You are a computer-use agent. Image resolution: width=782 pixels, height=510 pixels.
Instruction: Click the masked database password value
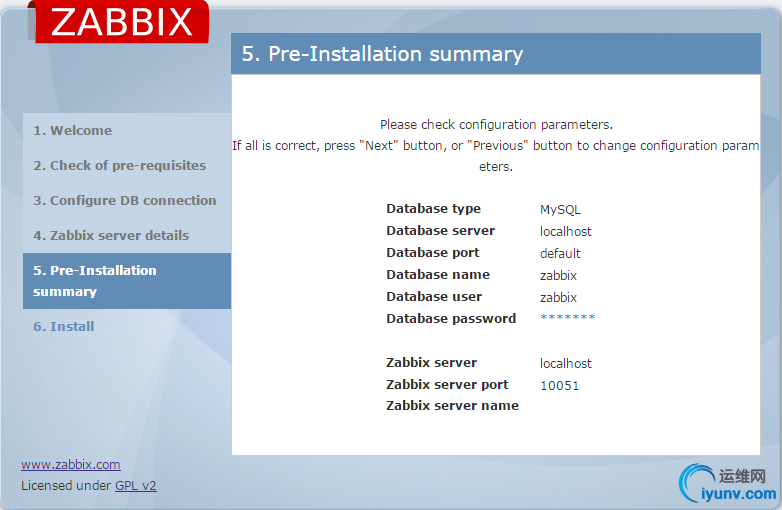click(x=567, y=319)
